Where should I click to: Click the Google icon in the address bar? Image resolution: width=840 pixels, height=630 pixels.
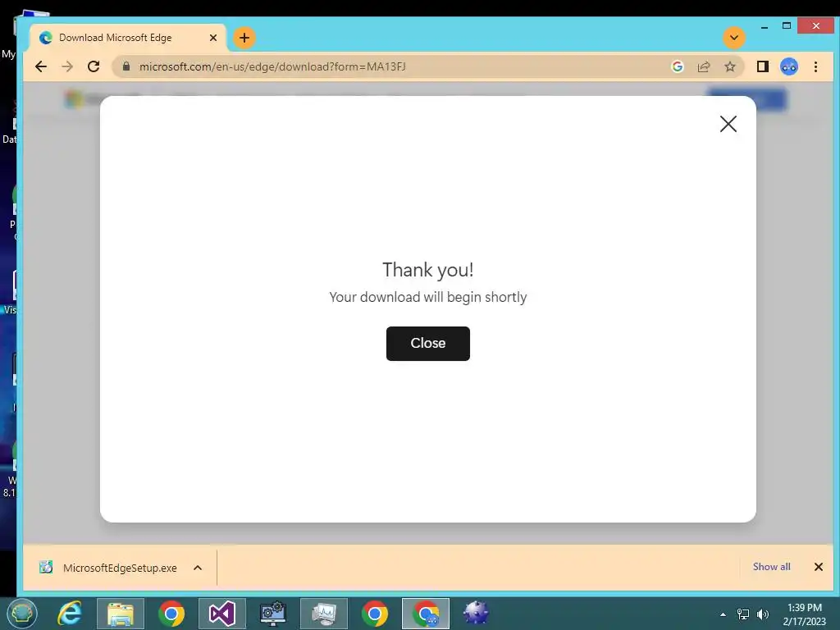click(x=677, y=66)
